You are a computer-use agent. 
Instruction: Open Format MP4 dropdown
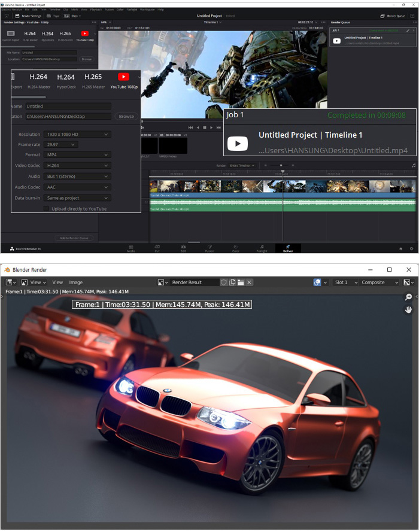(77, 155)
